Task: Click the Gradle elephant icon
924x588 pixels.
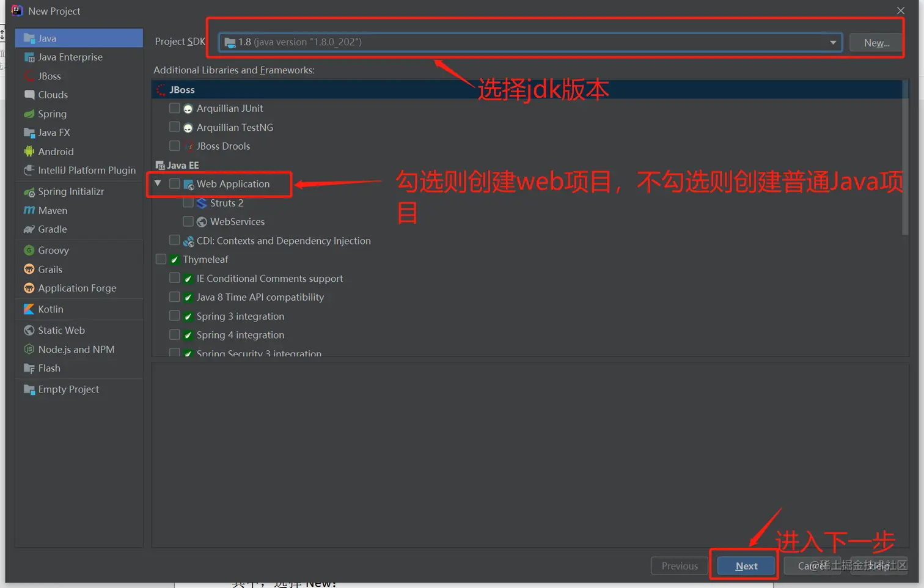Action: coord(29,229)
